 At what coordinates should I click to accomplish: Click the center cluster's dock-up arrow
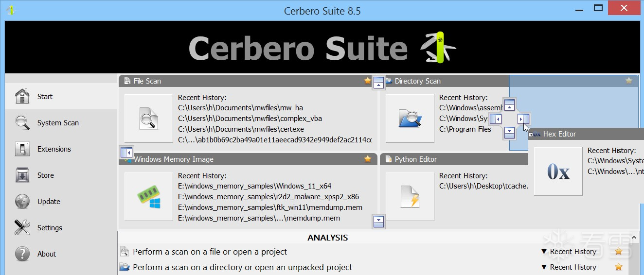click(x=509, y=104)
